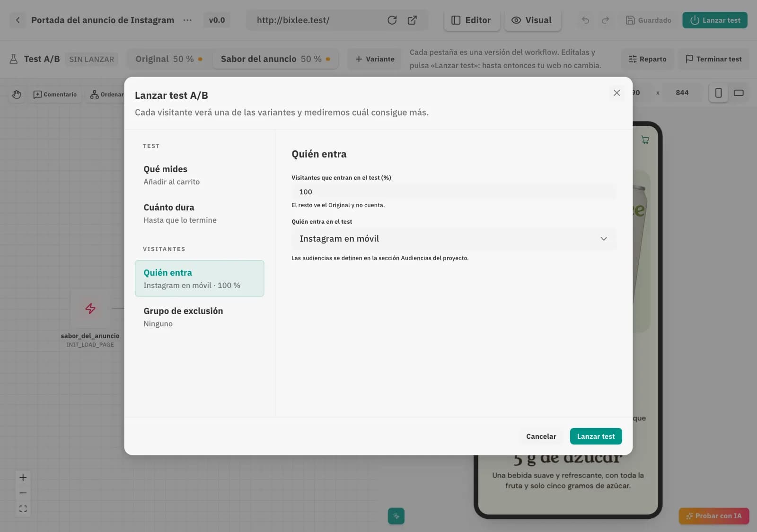Viewport: 757px width, 532px height.
Task: Click the teal sparkle button at canvas bottom
Action: (396, 516)
